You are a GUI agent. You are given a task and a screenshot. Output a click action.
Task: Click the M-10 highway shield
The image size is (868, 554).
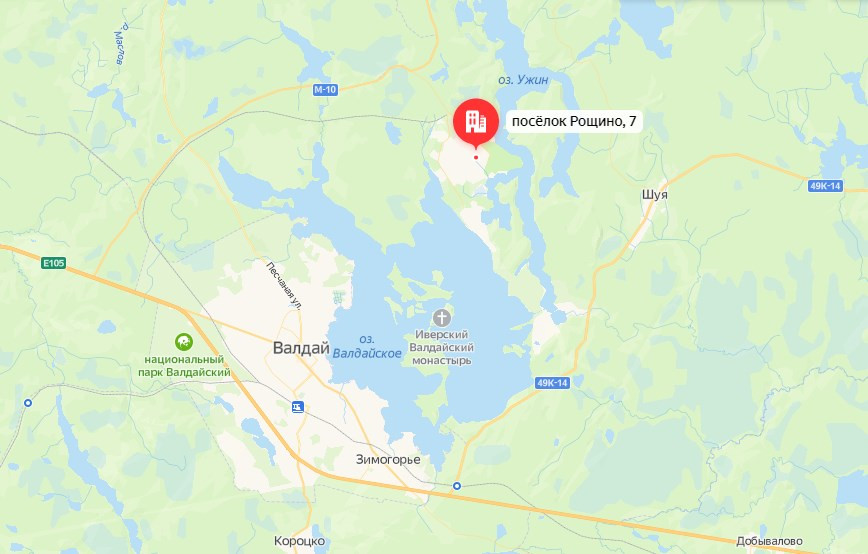[x=325, y=90]
